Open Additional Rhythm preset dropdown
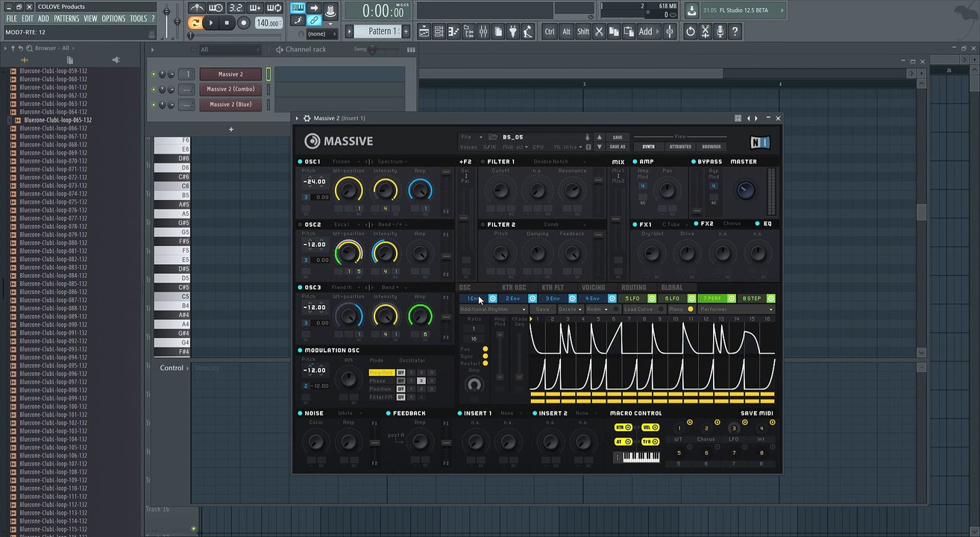980x537 pixels. click(x=493, y=310)
